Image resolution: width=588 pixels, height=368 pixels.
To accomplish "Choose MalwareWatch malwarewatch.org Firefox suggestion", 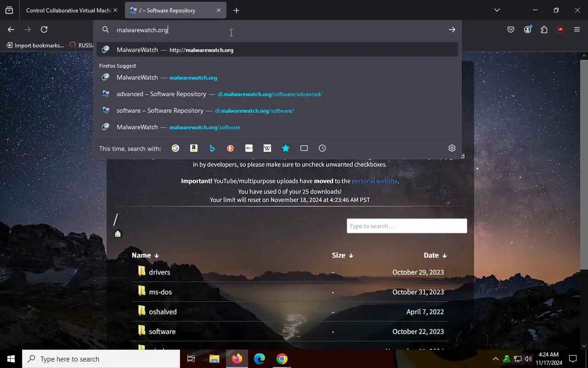I will click(277, 77).
